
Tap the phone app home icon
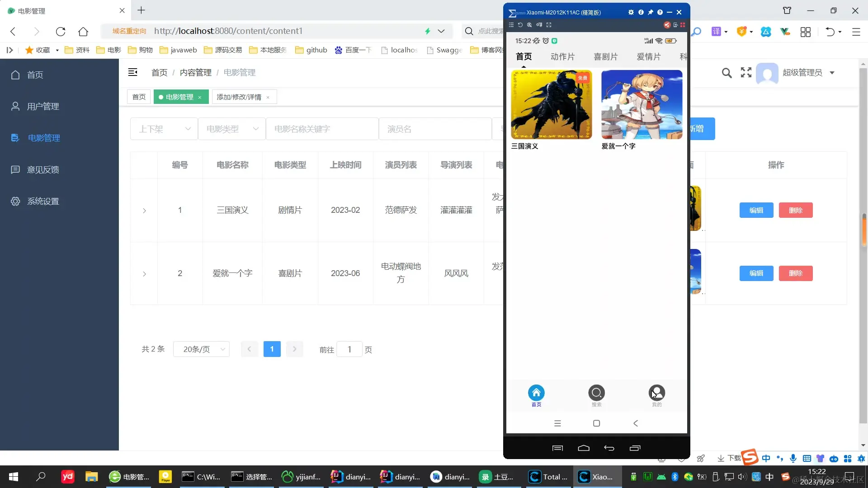[536, 393]
